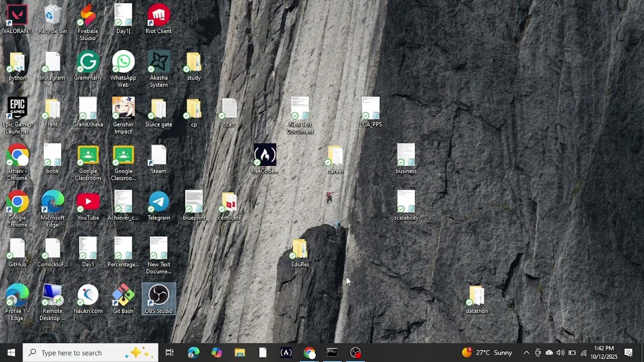Image resolution: width=644 pixels, height=362 pixels.
Task: Select the Genshin Impact desktop icon
Action: [123, 109]
